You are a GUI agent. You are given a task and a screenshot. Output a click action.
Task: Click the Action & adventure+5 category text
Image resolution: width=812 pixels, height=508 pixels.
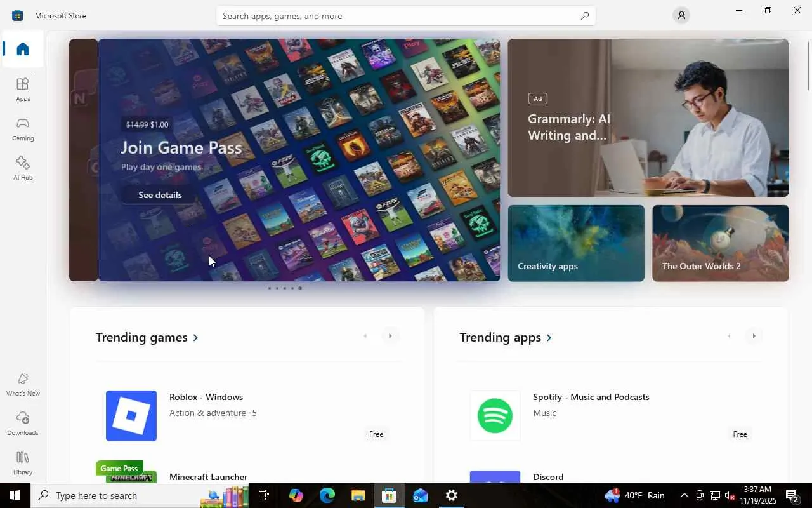click(213, 413)
